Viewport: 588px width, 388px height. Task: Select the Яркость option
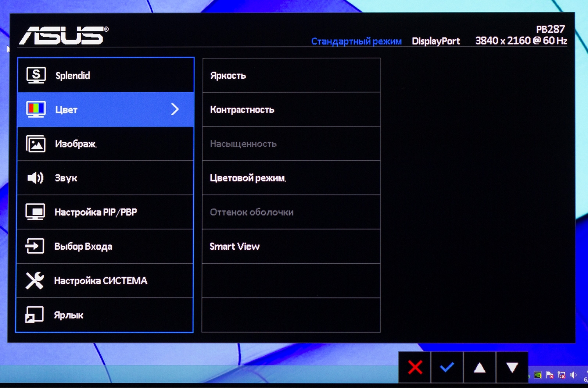pyautogui.click(x=291, y=75)
